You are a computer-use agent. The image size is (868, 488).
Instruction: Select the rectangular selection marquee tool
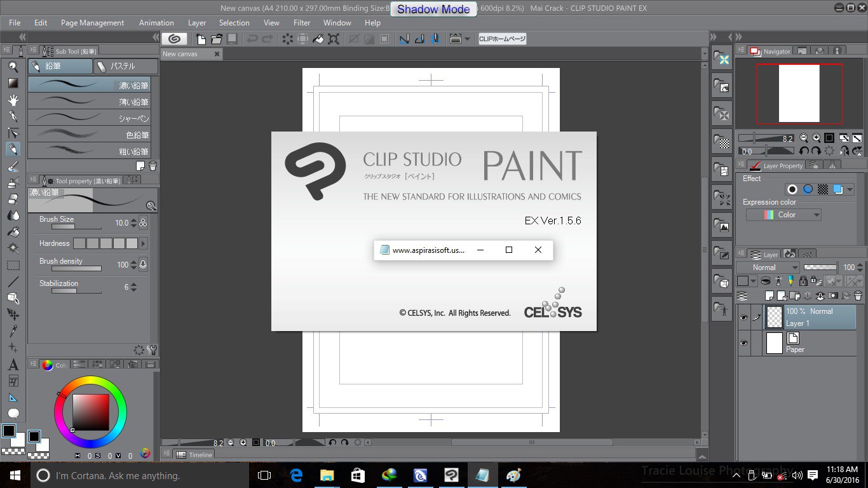[13, 265]
